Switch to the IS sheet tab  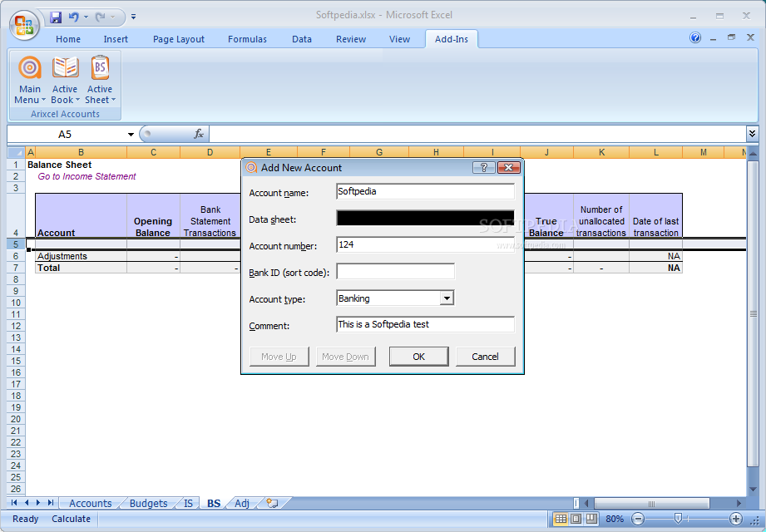click(x=188, y=503)
